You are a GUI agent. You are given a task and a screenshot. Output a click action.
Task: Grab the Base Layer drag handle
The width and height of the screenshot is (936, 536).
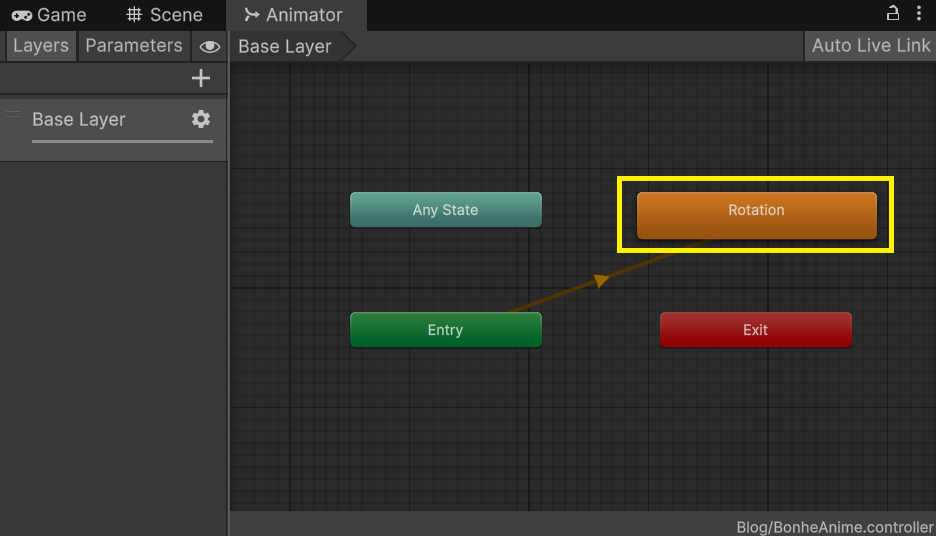14,115
